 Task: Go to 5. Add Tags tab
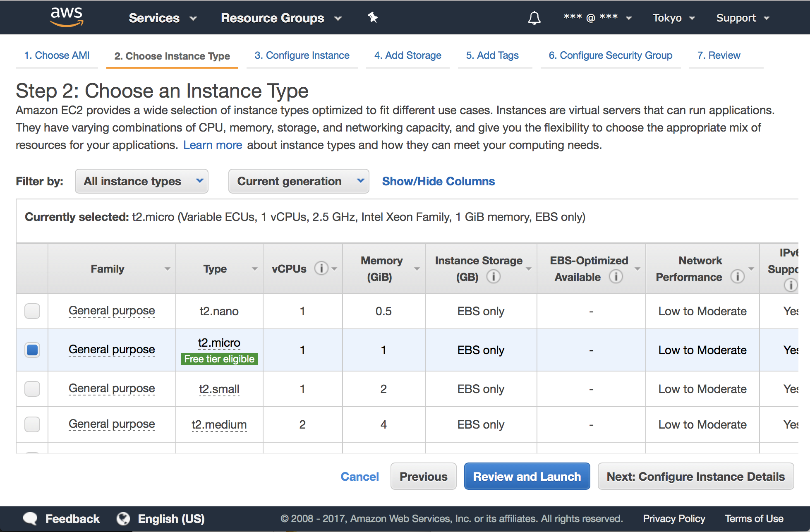pyautogui.click(x=492, y=55)
